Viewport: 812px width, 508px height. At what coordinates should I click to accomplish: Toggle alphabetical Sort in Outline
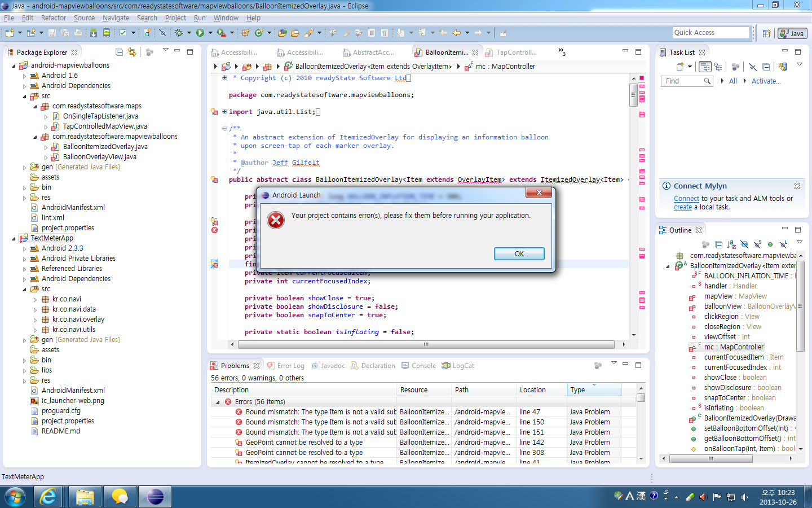(x=731, y=244)
